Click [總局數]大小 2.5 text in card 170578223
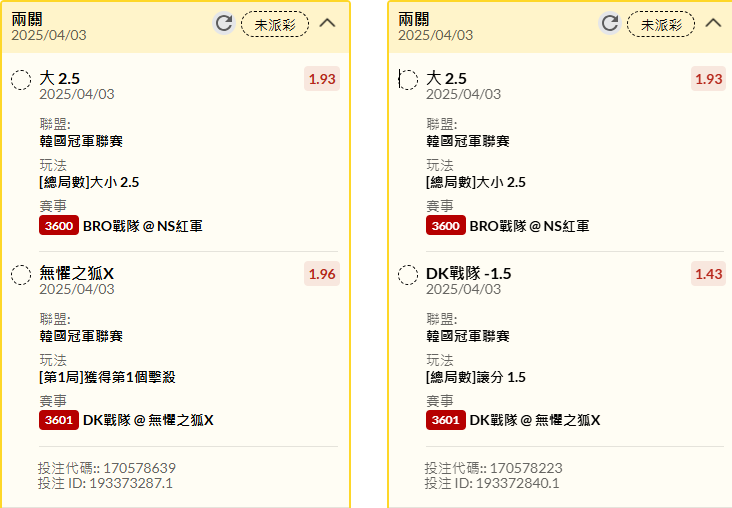732x508 pixels. [x=476, y=182]
